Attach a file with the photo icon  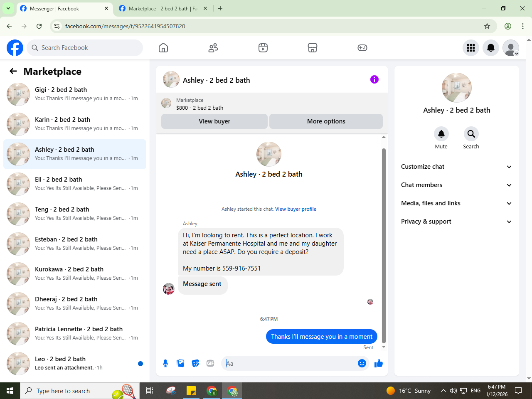[x=180, y=363]
